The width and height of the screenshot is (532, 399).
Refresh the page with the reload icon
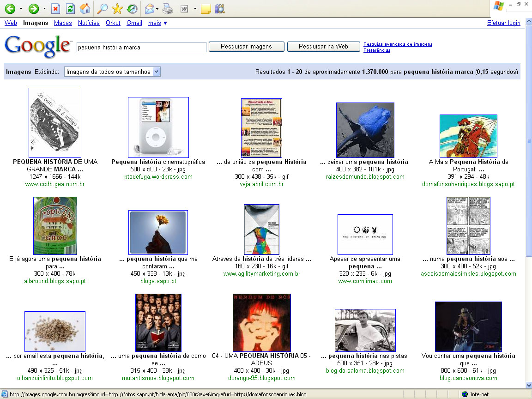70,8
